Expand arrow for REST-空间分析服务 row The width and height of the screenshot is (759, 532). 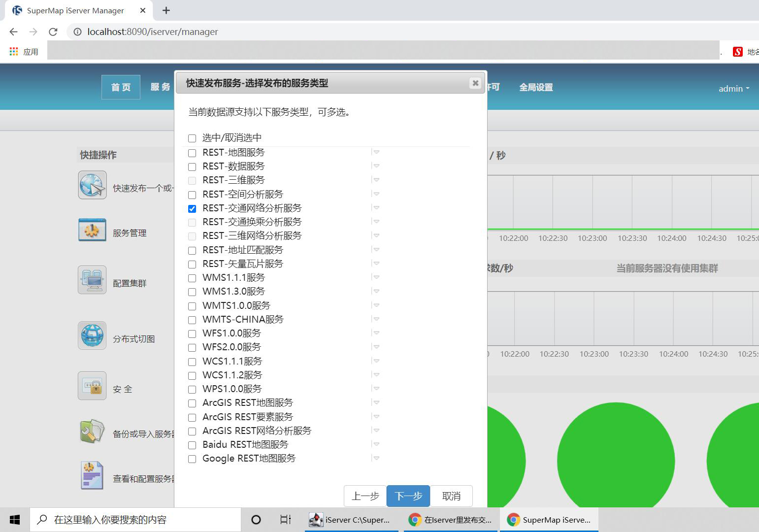pyautogui.click(x=376, y=194)
